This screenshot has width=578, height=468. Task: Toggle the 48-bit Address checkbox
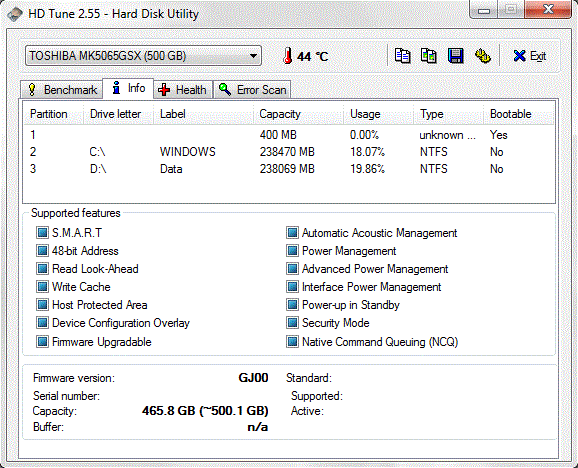[x=42, y=251]
